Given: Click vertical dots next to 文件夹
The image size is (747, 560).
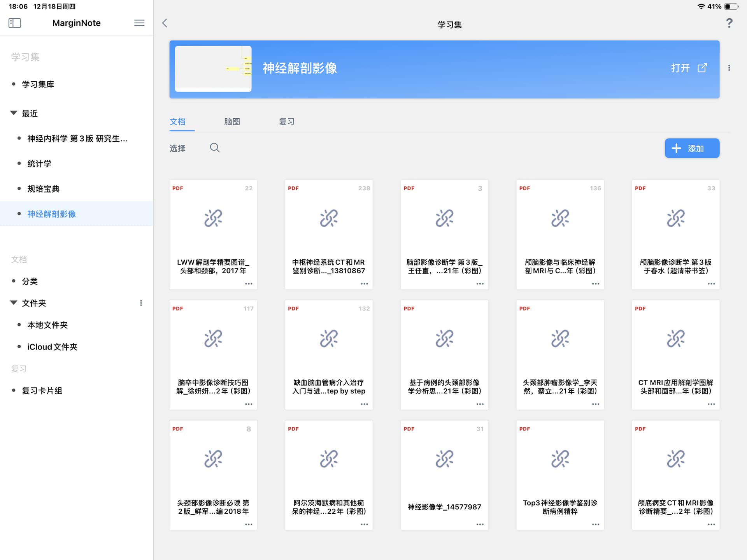Looking at the screenshot, I should (x=141, y=303).
